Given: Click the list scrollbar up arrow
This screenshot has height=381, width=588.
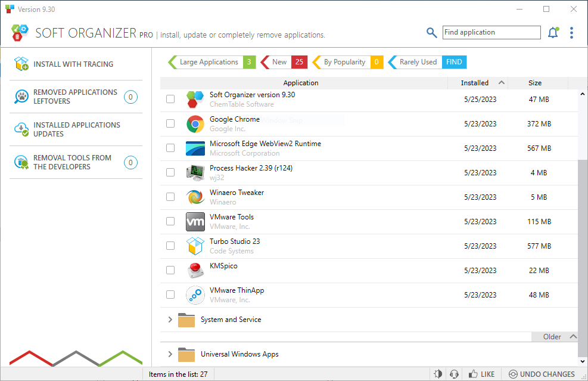Looking at the screenshot, I should click(583, 94).
